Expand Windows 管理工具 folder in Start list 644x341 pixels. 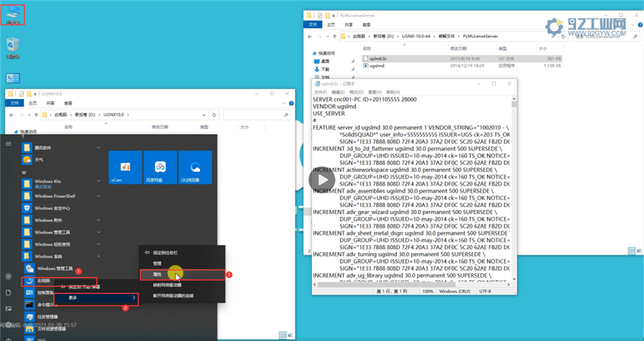pyautogui.click(x=98, y=232)
